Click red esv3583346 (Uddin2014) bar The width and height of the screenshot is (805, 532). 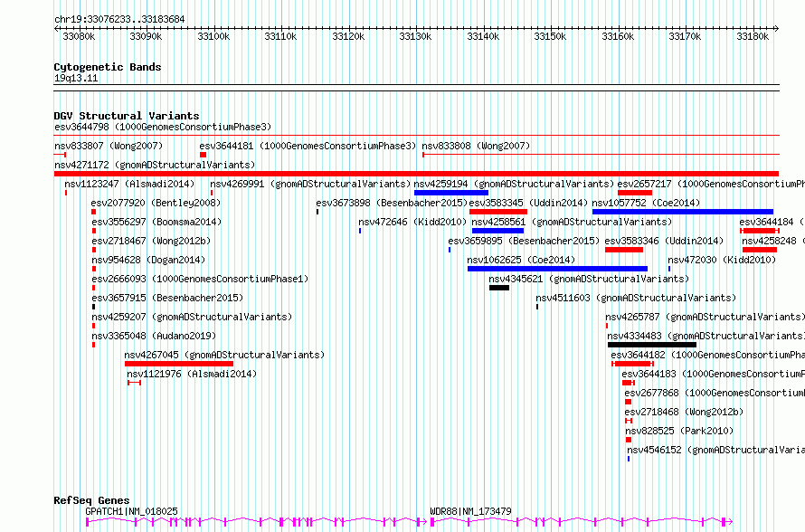624,250
